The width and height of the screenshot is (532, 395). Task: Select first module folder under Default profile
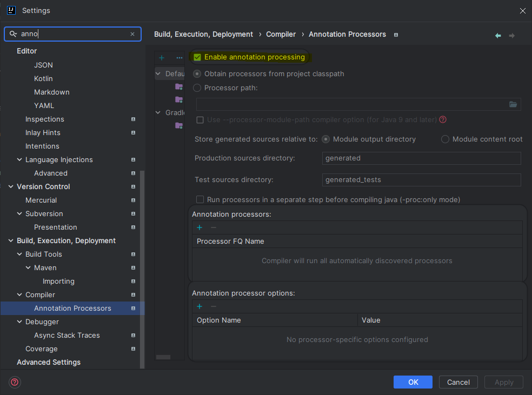tap(179, 86)
